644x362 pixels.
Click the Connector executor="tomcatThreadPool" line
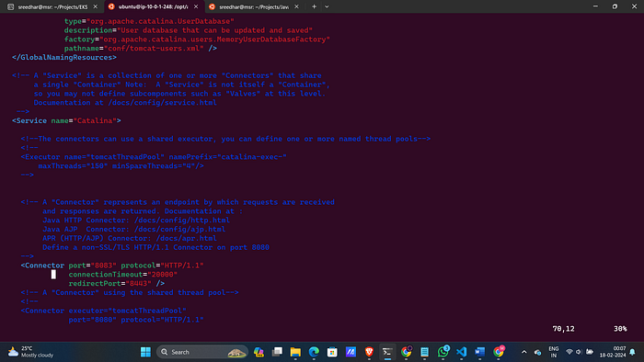[103, 311]
